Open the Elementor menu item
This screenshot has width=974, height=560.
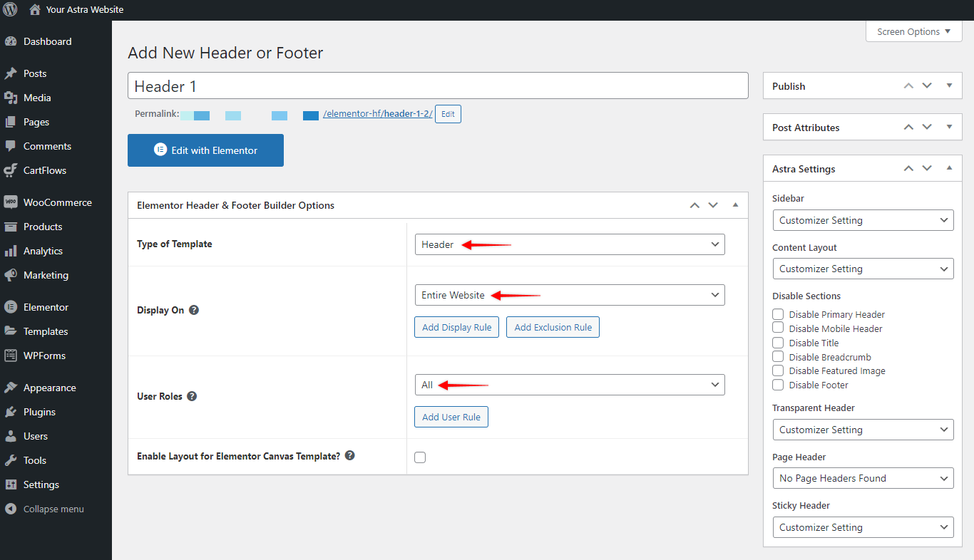click(56, 307)
